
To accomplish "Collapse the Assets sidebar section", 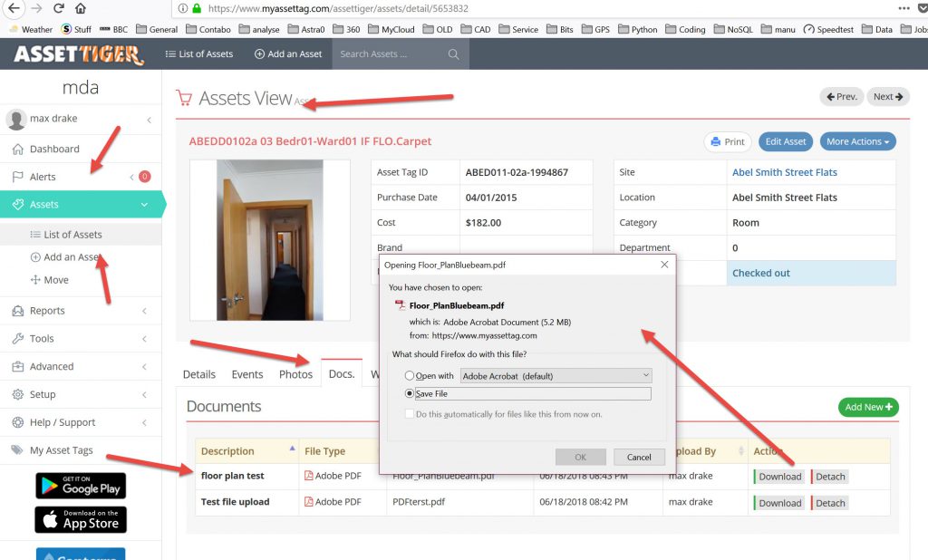I will (x=144, y=205).
